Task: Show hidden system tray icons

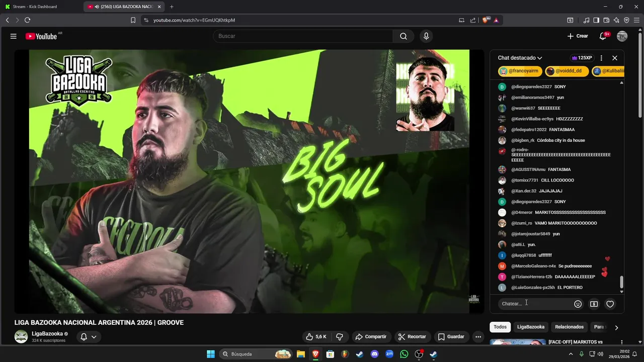Action: 571,354
